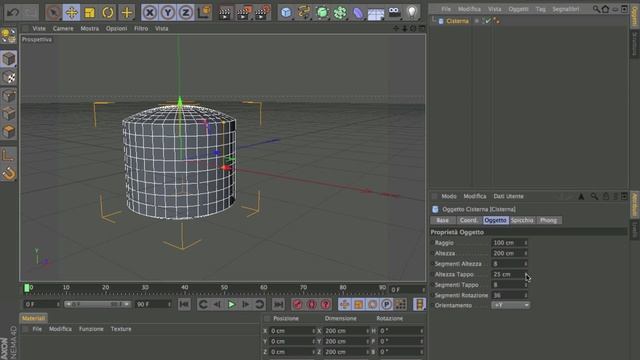Click the Altezza stepper arrows

[526, 253]
